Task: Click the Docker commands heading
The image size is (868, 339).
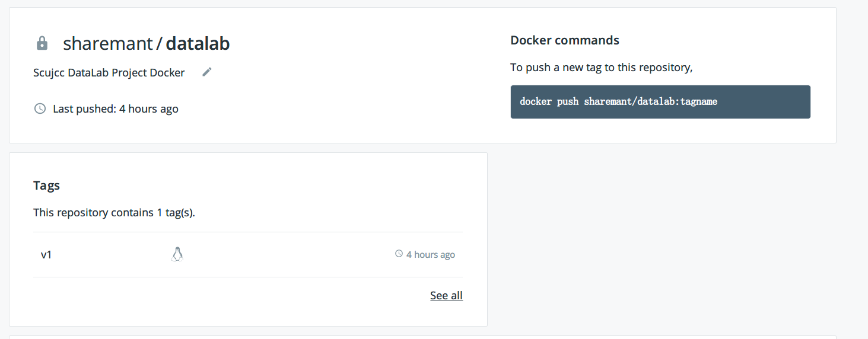Action: click(564, 40)
